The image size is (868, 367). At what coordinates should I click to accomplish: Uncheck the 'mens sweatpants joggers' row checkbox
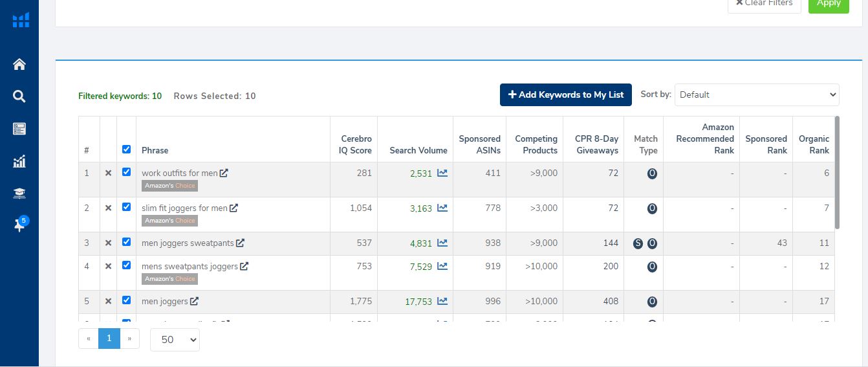(x=126, y=265)
